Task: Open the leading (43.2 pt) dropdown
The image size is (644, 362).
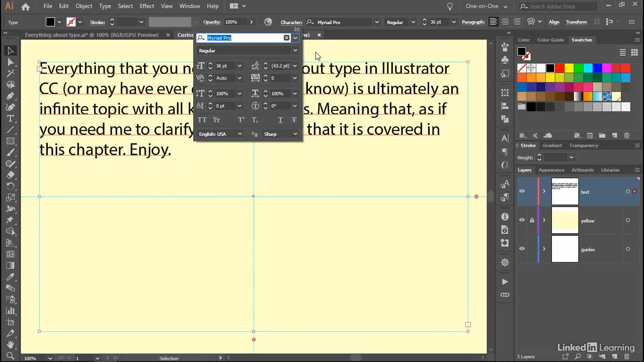Action: 295,66
